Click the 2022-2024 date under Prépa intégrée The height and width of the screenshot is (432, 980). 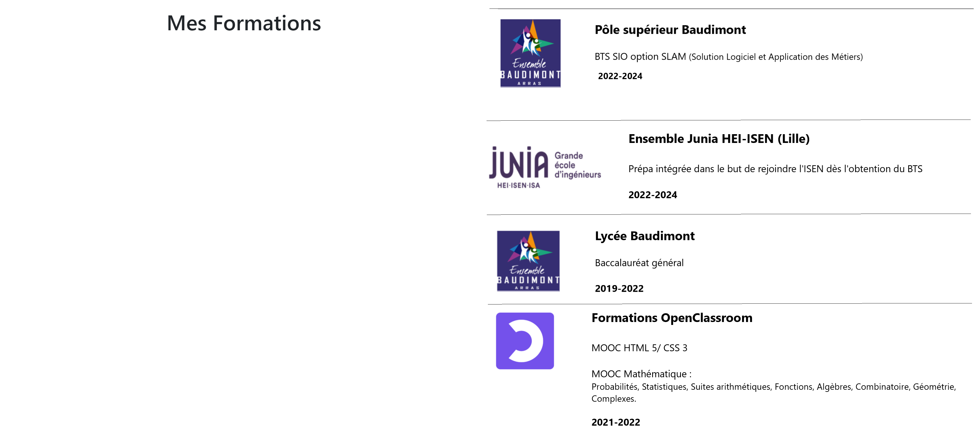(x=652, y=195)
